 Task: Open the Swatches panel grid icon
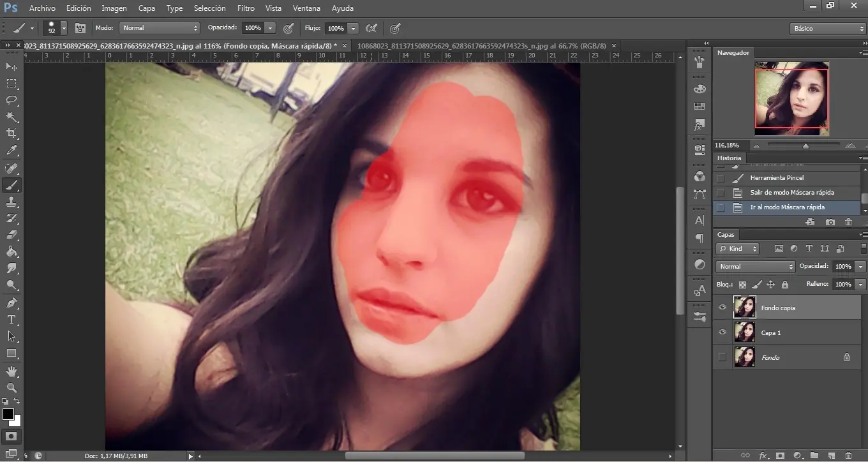[x=700, y=107]
